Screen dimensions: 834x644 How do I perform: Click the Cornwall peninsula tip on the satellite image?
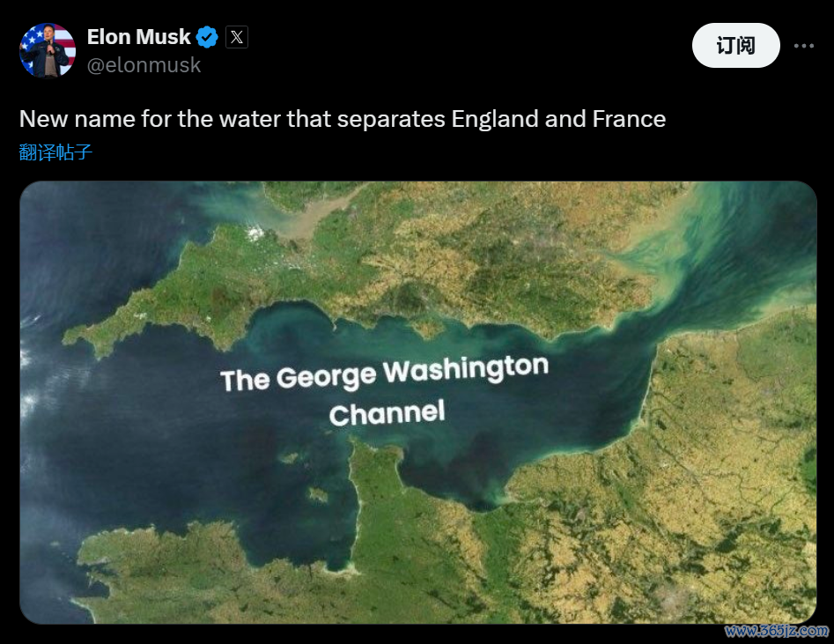(x=80, y=338)
